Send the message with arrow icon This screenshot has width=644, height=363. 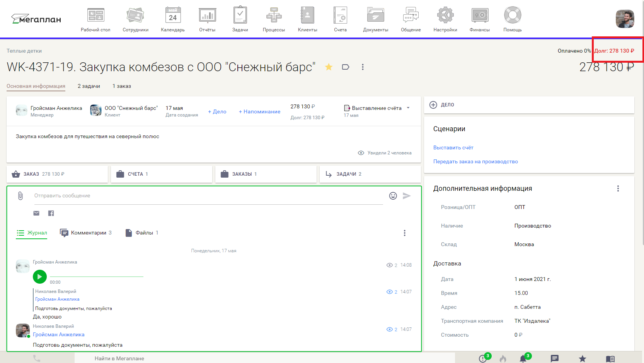point(407,196)
